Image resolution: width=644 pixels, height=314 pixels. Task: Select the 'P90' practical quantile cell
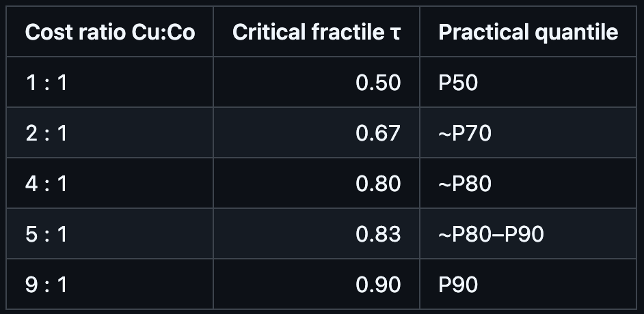point(458,283)
